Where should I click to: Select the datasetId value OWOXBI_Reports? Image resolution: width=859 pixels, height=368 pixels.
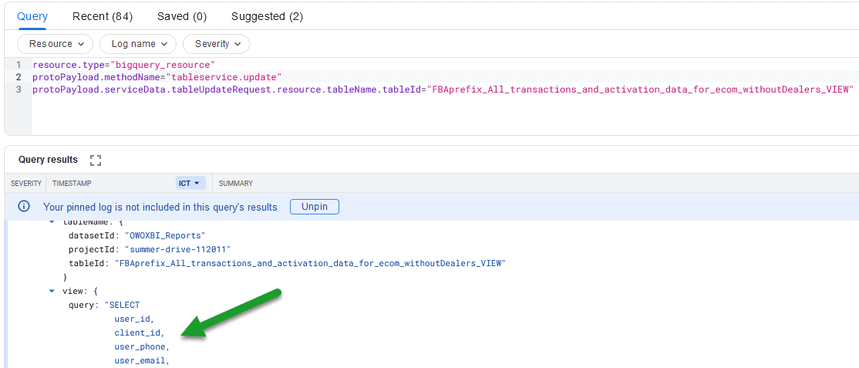point(165,236)
